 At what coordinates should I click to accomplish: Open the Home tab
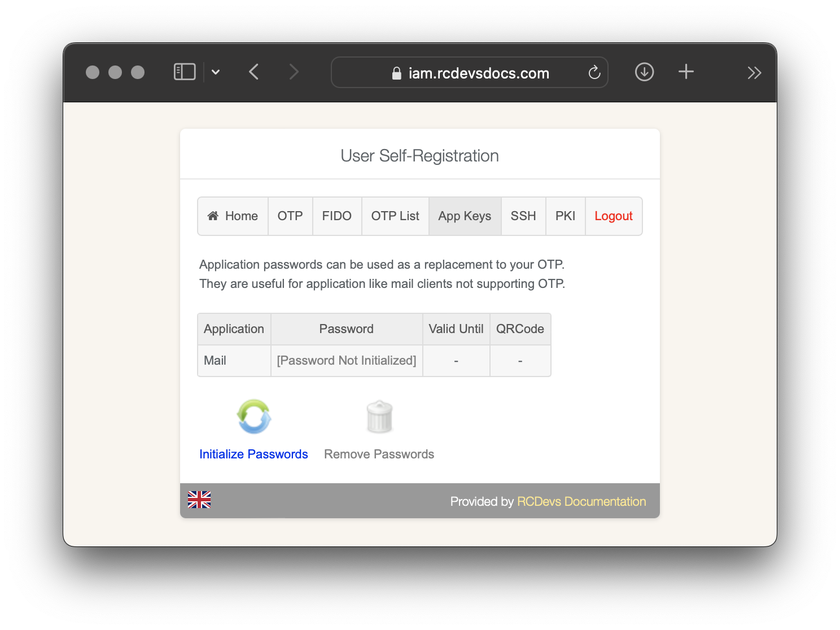tap(233, 216)
